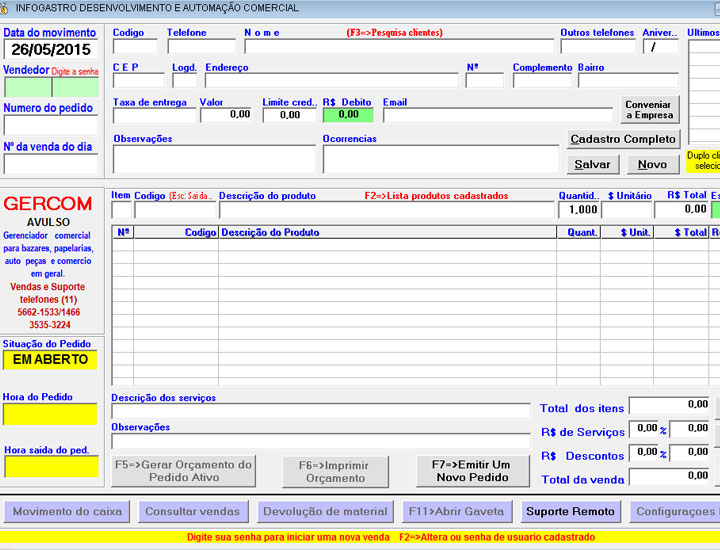Click the Logd. input field

185,81
